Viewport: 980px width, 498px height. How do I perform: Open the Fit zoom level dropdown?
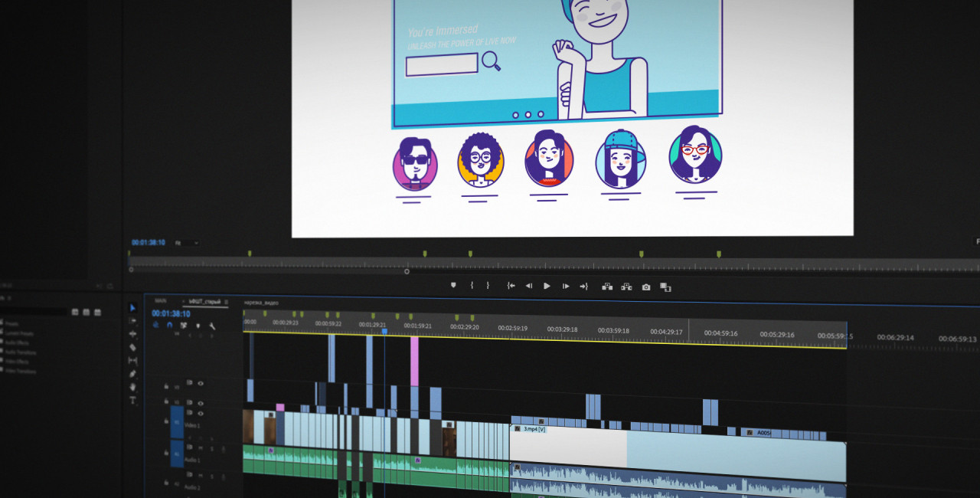coord(186,243)
